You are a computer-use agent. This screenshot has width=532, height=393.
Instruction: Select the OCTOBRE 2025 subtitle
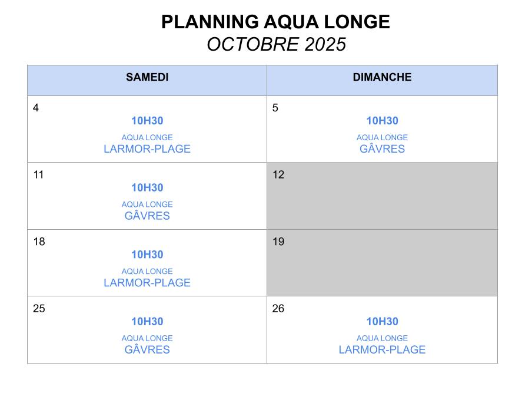coord(276,45)
